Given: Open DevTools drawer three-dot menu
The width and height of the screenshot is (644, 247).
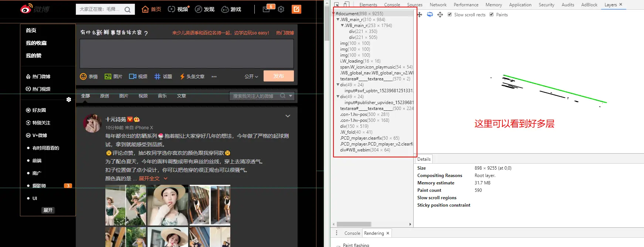Looking at the screenshot, I should pos(336,233).
